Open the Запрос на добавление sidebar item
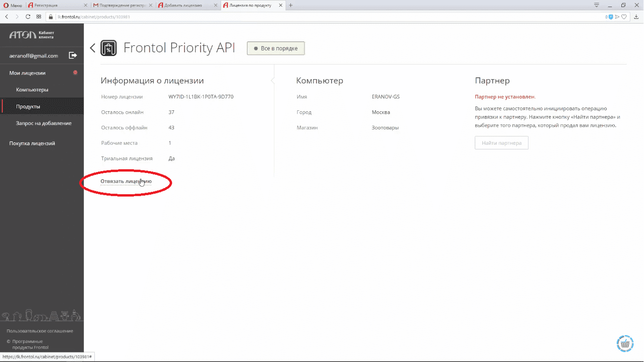The width and height of the screenshot is (644, 362). (44, 123)
